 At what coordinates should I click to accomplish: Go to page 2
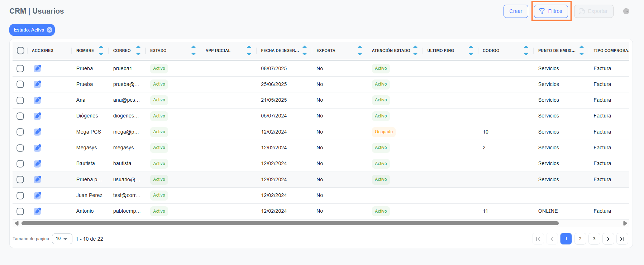[580, 239]
